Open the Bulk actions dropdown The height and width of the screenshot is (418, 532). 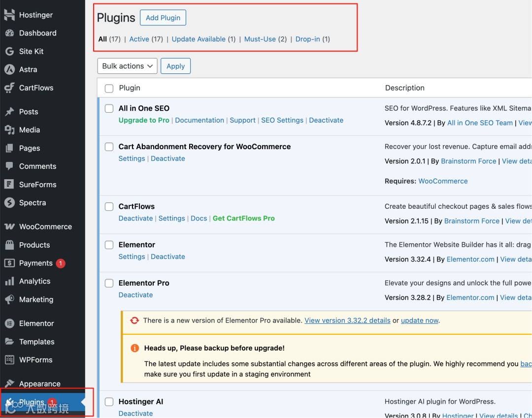pos(127,66)
